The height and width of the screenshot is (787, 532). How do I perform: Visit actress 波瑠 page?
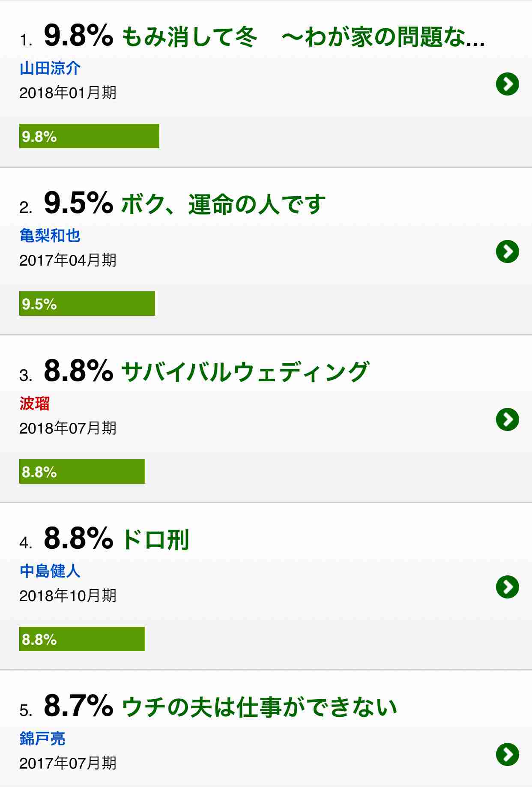click(x=35, y=404)
